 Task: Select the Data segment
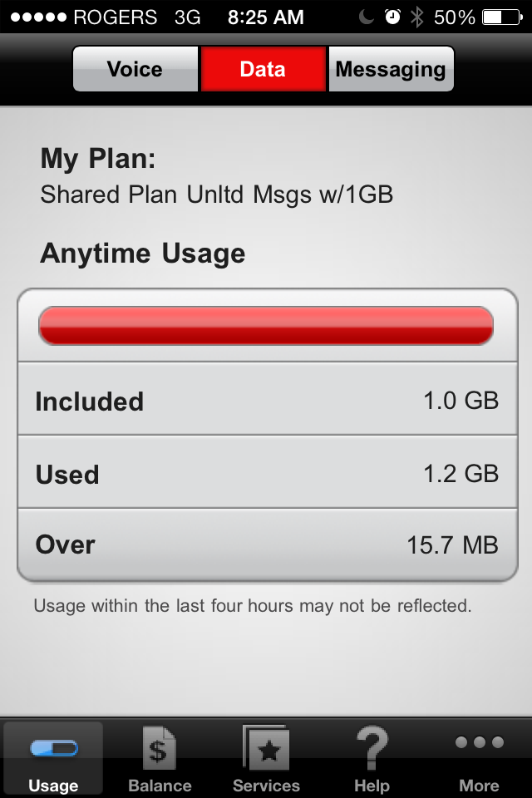pos(263,69)
